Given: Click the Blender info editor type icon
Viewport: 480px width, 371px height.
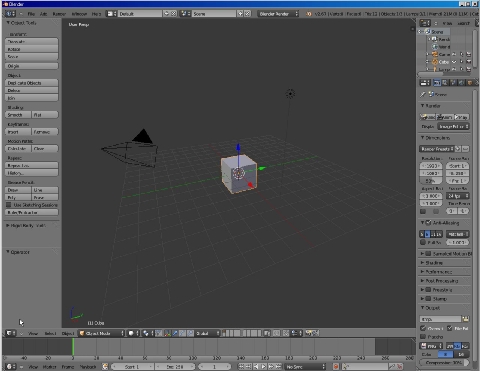Looking at the screenshot, I should point(9,14).
